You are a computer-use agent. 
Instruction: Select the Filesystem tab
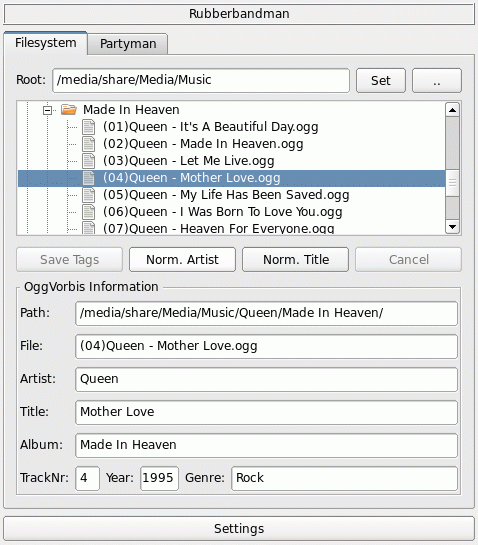pyautogui.click(x=46, y=43)
